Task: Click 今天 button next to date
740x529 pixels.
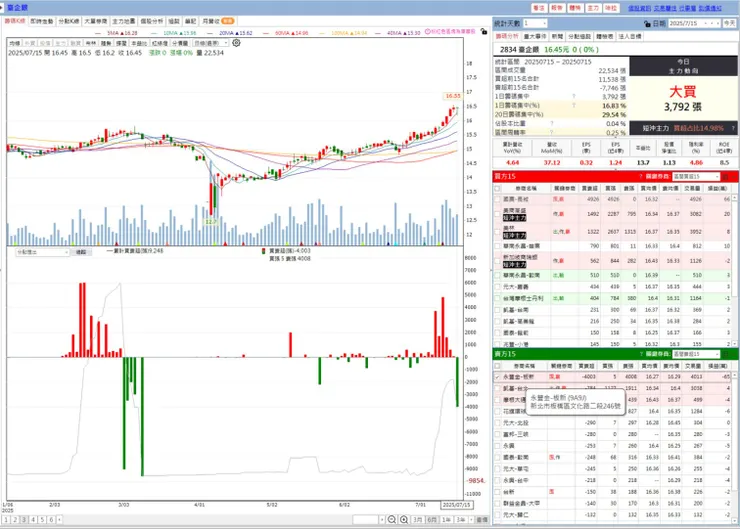Action: pos(730,23)
